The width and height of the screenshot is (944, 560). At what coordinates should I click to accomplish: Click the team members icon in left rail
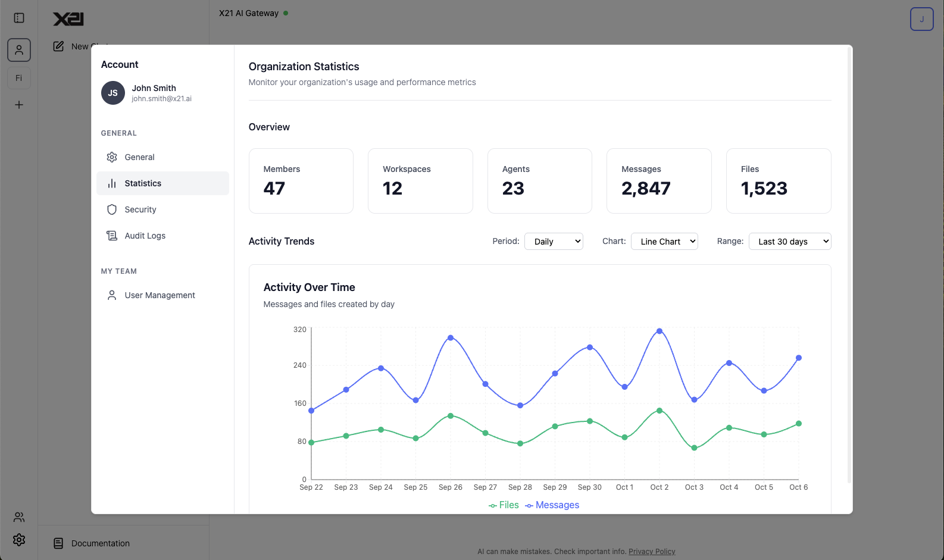coord(19,517)
